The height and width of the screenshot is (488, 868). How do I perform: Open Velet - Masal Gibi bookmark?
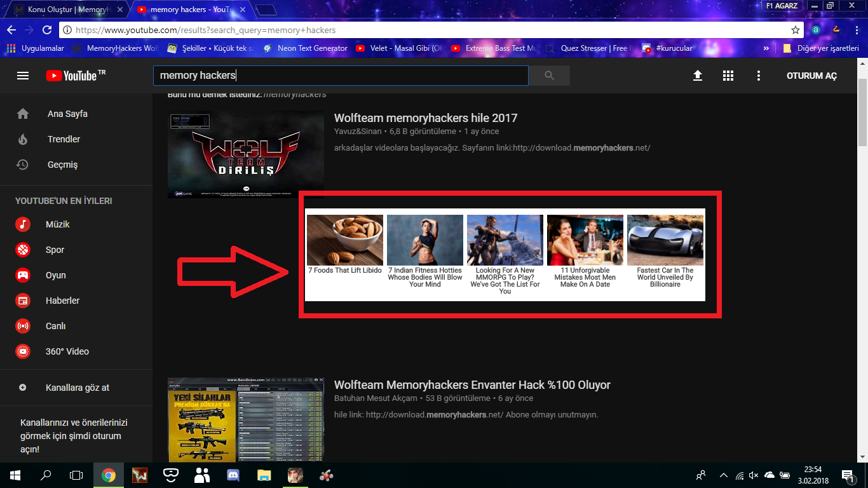(x=398, y=48)
